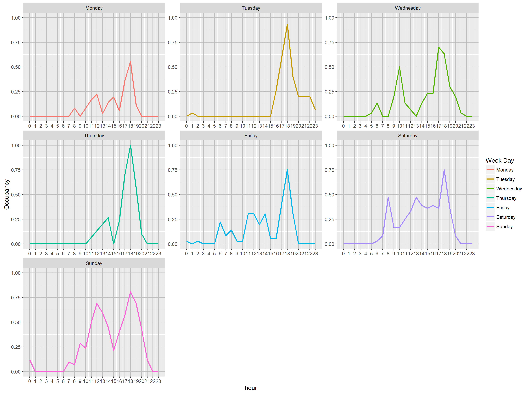Click the 0.50 tick label on Saturday panel
The height and width of the screenshot is (394, 532).
point(329,195)
